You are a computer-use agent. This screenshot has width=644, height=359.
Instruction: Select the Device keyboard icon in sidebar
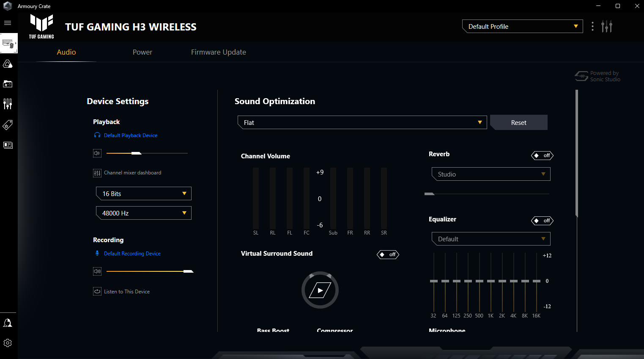click(x=8, y=43)
